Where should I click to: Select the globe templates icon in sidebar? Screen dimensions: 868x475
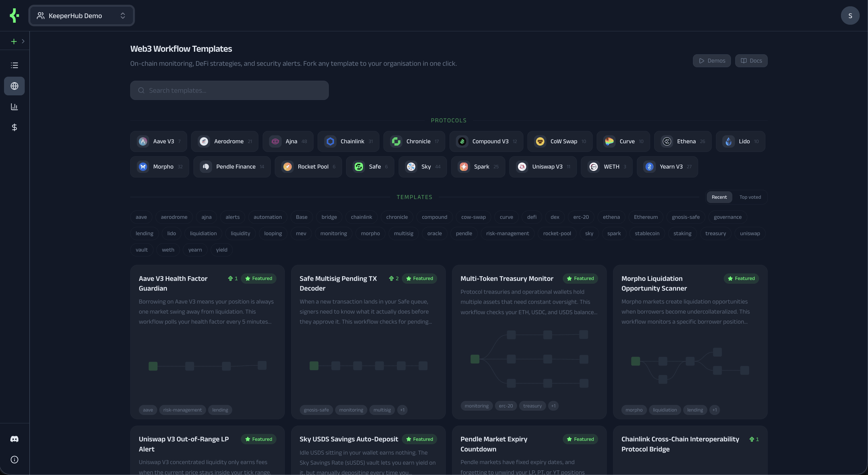14,86
